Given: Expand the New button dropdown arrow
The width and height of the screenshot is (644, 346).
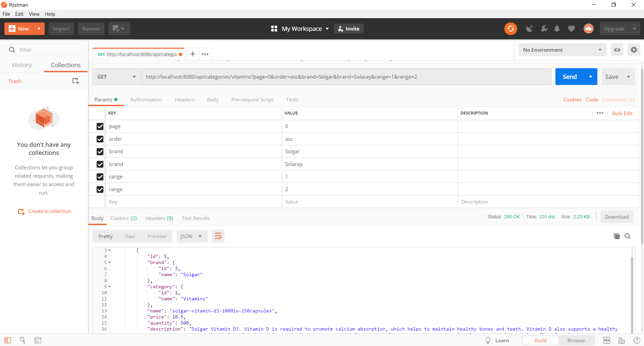Looking at the screenshot, I should pyautogui.click(x=39, y=29).
